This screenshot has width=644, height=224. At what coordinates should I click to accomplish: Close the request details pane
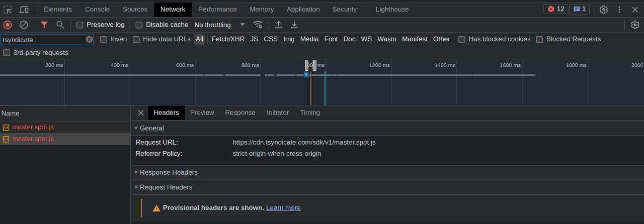pos(141,113)
